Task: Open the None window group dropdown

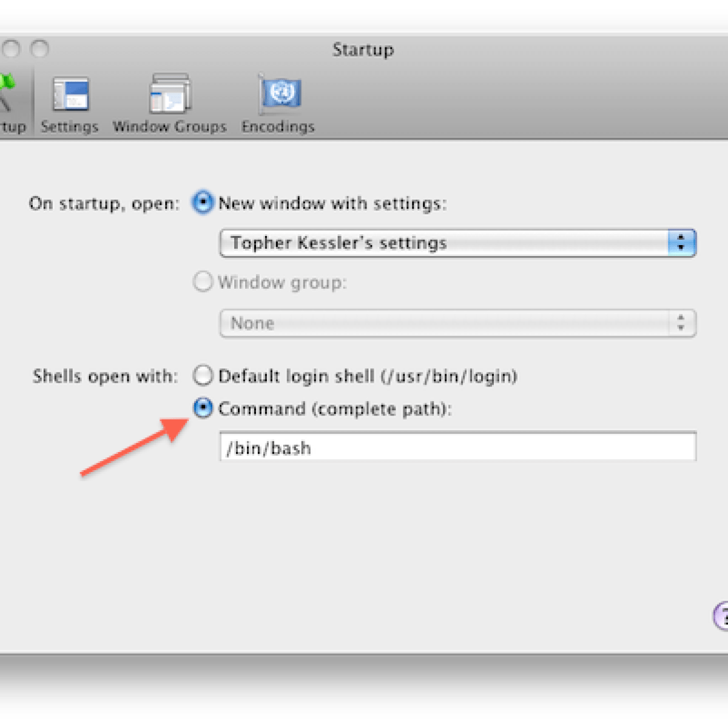Action: [457, 323]
